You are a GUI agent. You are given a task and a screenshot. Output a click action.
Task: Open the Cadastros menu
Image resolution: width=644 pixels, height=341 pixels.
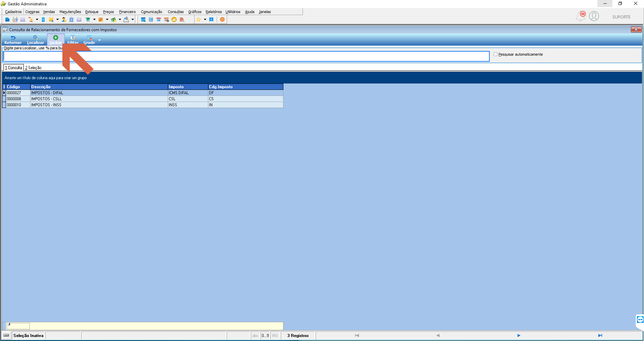(13, 12)
